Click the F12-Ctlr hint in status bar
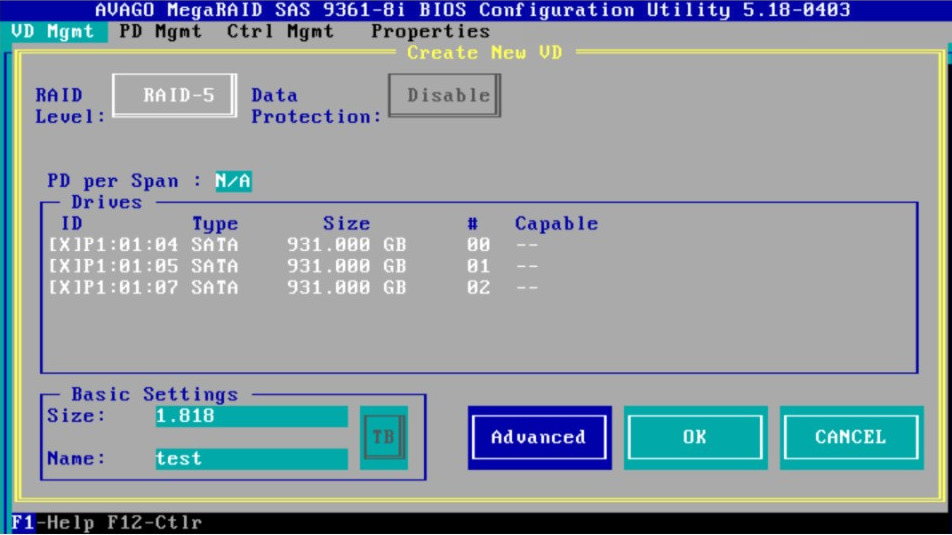The image size is (952, 535). click(x=154, y=522)
